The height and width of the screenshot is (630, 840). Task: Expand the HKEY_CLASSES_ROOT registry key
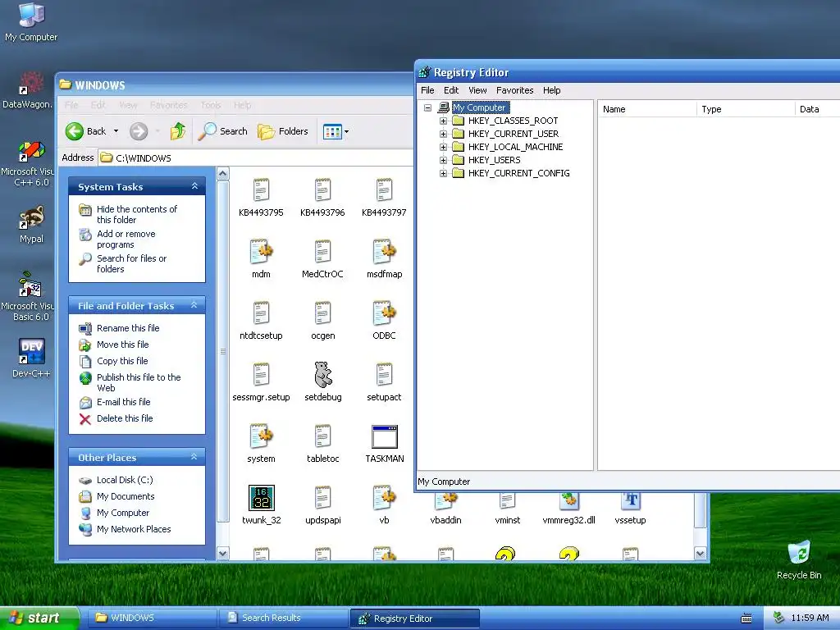tap(443, 121)
